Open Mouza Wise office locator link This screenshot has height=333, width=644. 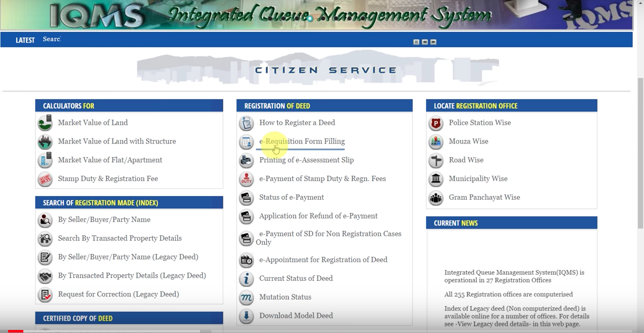pos(468,141)
